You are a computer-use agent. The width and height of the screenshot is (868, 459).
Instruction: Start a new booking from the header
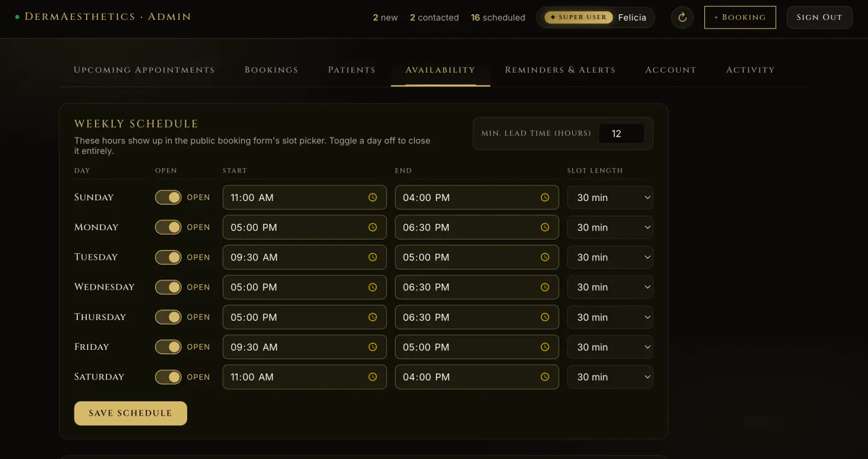[740, 17]
